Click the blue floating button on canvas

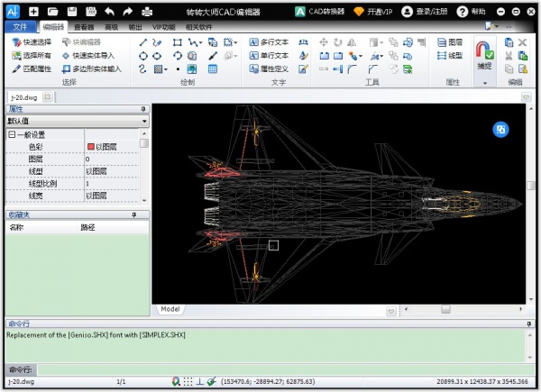point(500,130)
